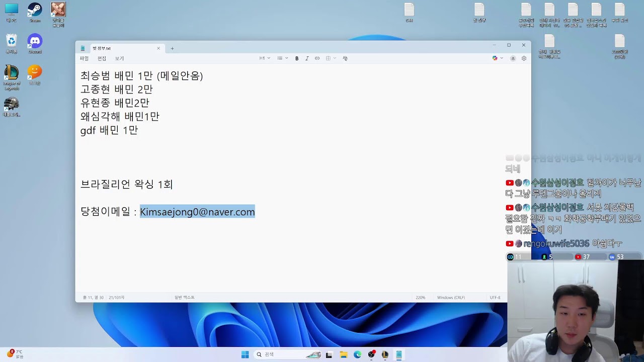644x362 pixels.
Task: Open the Windows Start menu
Action: click(245, 354)
